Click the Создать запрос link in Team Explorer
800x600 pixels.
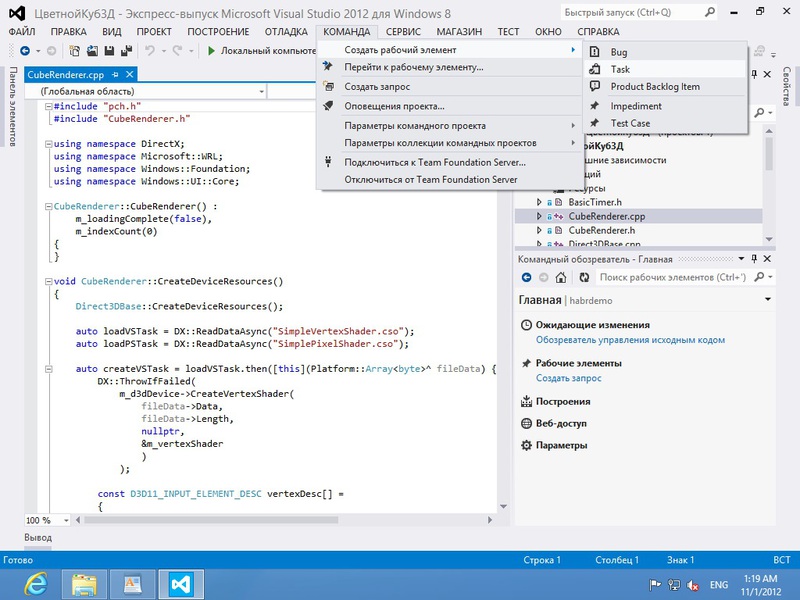568,378
